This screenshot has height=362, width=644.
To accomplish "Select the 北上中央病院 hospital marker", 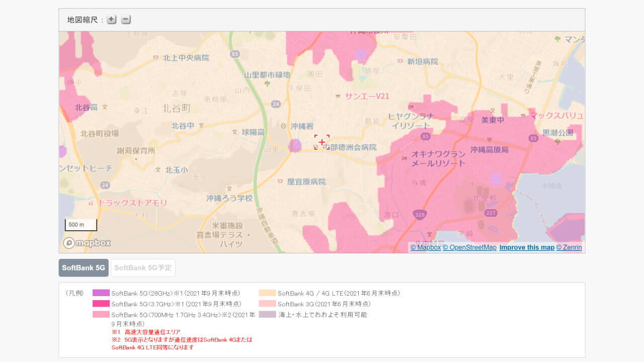I will pos(157,58).
